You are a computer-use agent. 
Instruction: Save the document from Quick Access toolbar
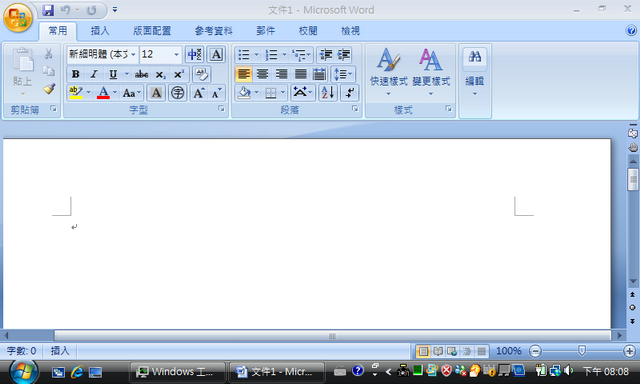point(48,10)
